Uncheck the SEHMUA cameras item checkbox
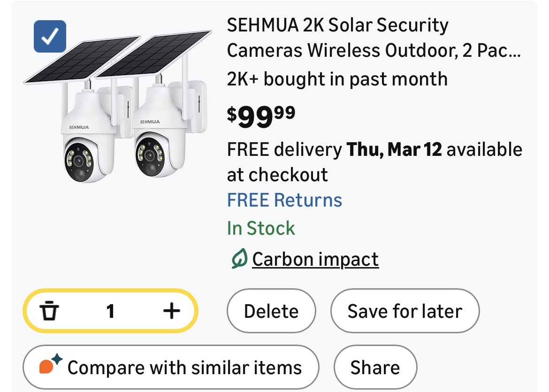This screenshot has width=549, height=392. [x=50, y=37]
